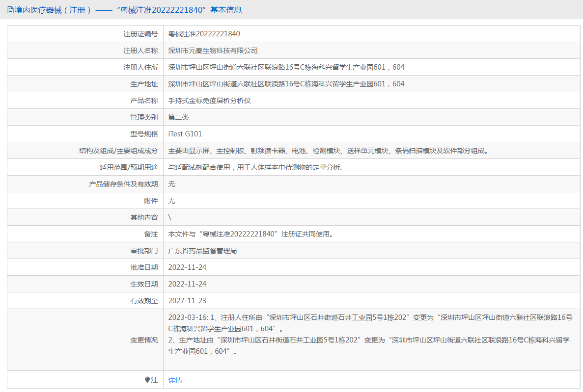Click the 备注 label
The image size is (583, 392).
pos(151,234)
